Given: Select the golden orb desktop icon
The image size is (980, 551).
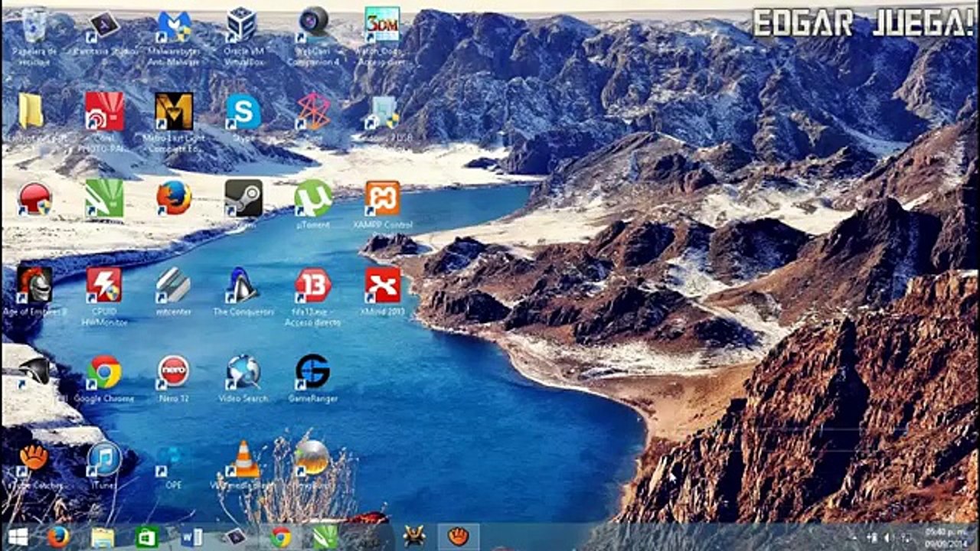Looking at the screenshot, I should (x=312, y=459).
